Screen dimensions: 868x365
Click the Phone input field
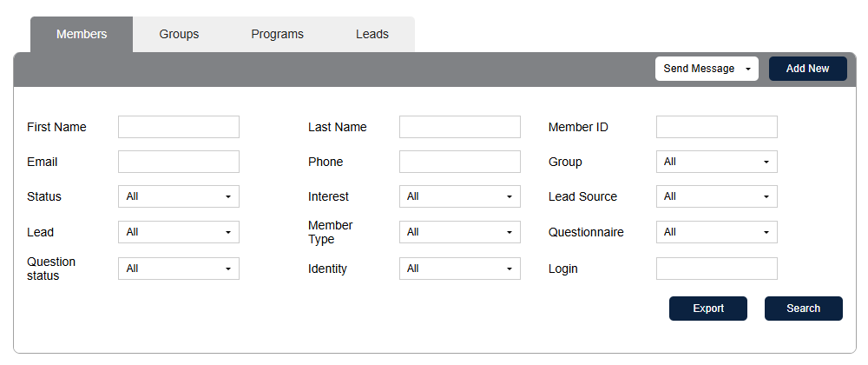(x=459, y=162)
